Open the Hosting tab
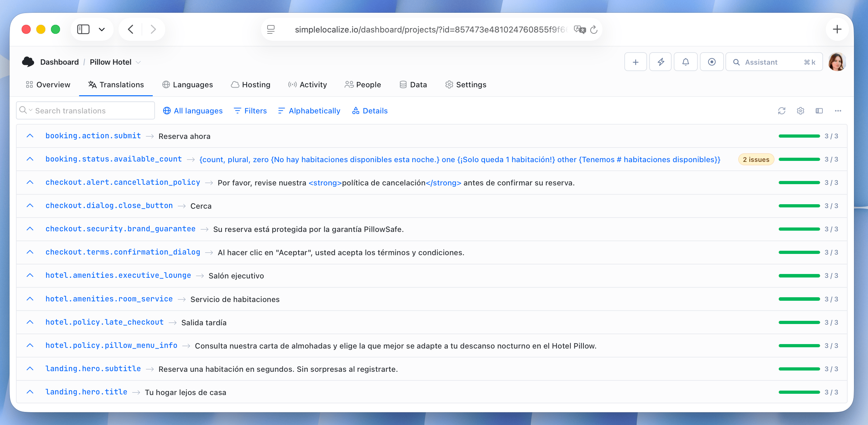The width and height of the screenshot is (868, 425). (251, 84)
